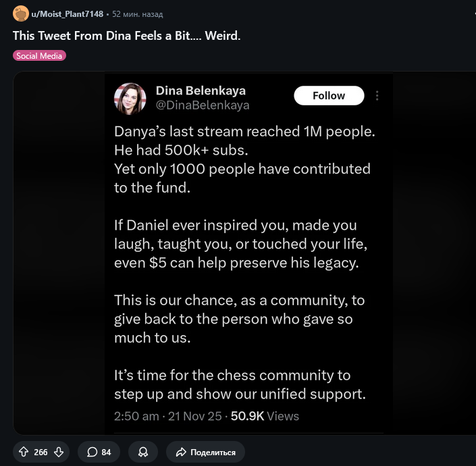Image resolution: width=476 pixels, height=466 pixels.
Task: Click the u/Moist_Plant7148 avatar icon
Action: (x=20, y=14)
